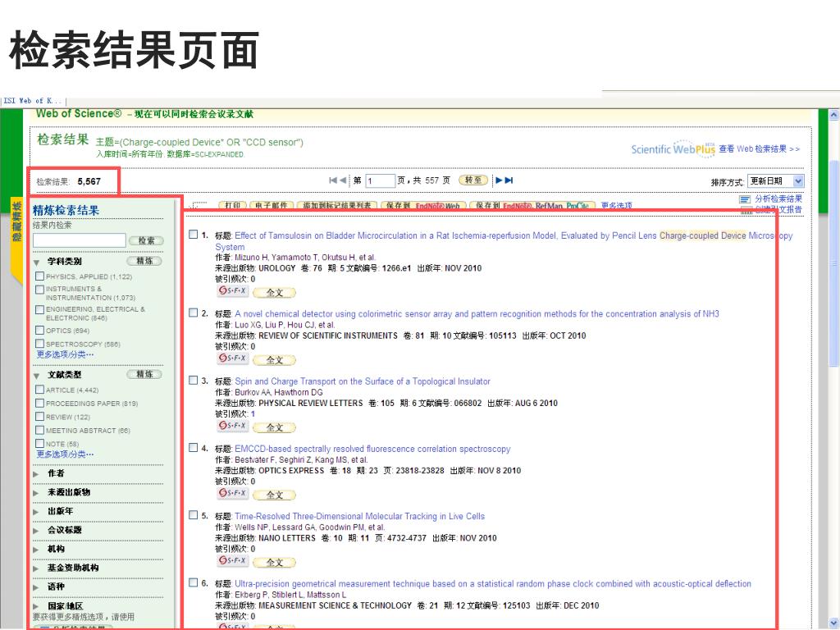
Task: Collapse the 学科类别 refine section
Action: pos(36,262)
